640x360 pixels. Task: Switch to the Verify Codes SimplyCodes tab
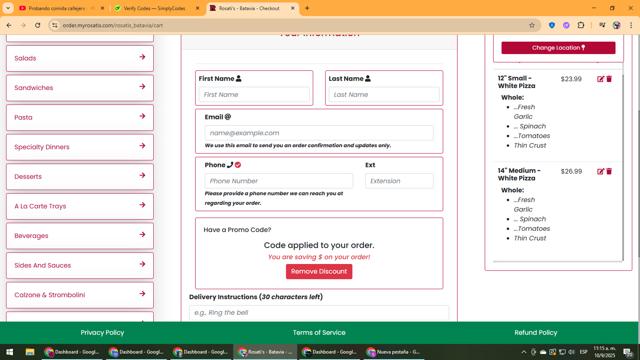pyautogui.click(x=154, y=8)
